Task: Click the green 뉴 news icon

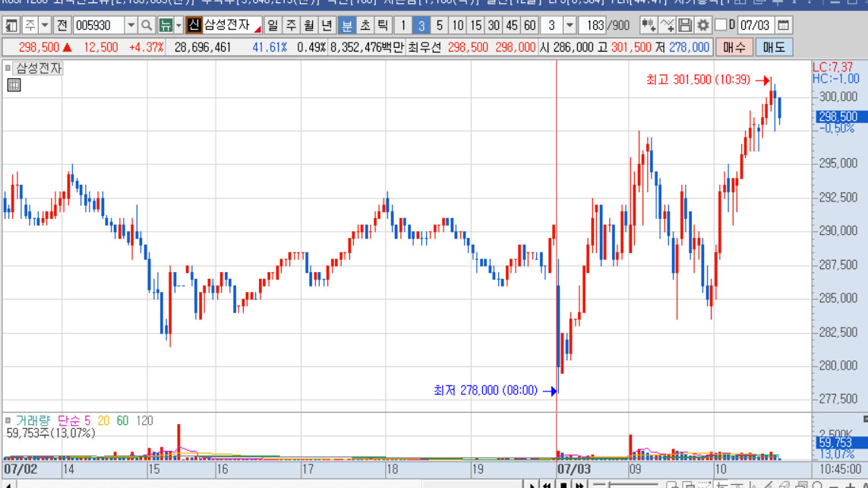Action: tap(166, 26)
